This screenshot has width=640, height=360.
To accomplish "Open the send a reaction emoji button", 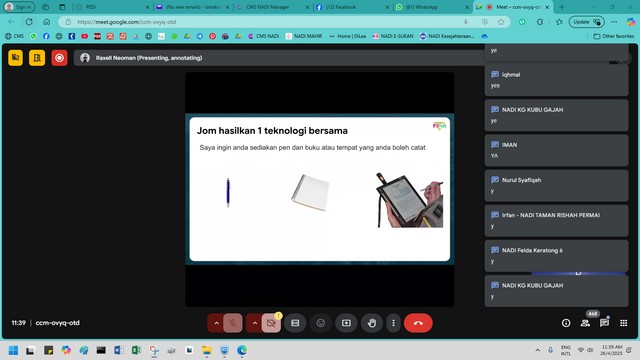I will tap(321, 323).
